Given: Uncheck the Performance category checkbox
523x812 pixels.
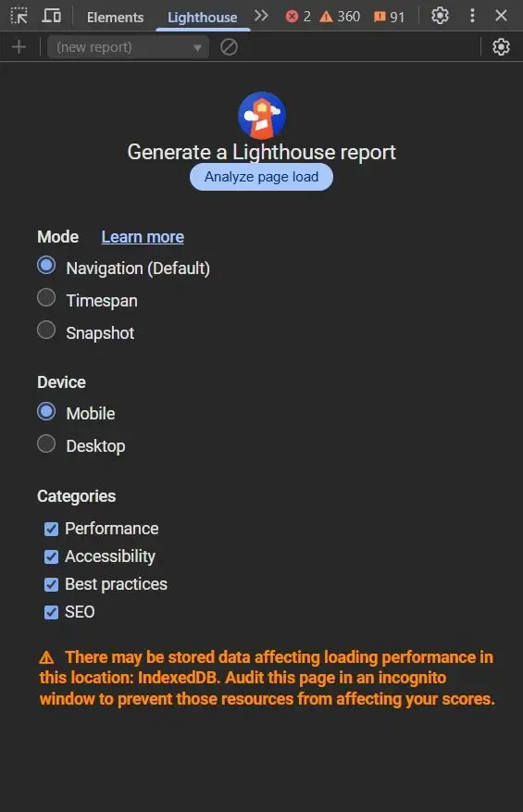Looking at the screenshot, I should click(51, 529).
